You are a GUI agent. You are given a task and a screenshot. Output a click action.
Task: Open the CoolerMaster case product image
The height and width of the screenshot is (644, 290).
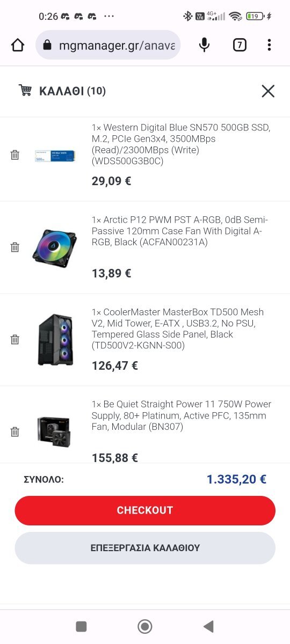click(x=55, y=340)
